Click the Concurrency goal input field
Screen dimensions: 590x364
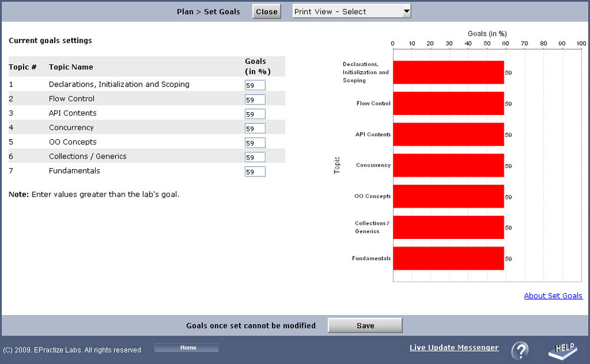255,129
